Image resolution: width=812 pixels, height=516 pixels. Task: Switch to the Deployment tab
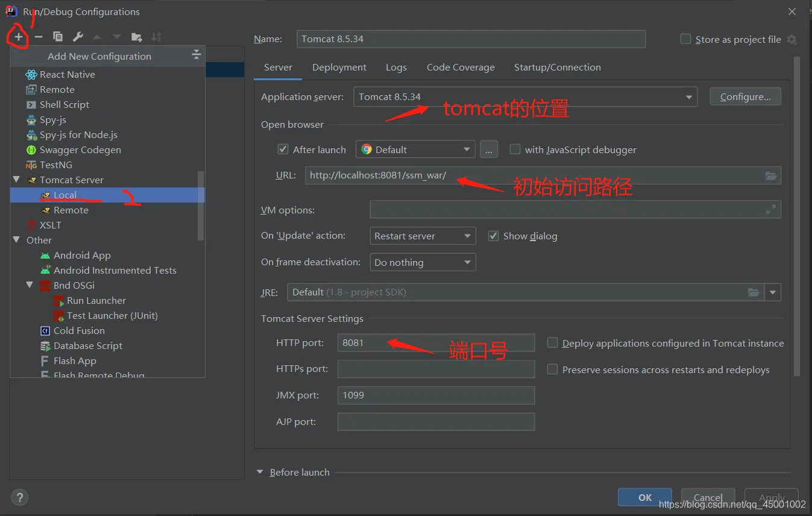(x=339, y=68)
